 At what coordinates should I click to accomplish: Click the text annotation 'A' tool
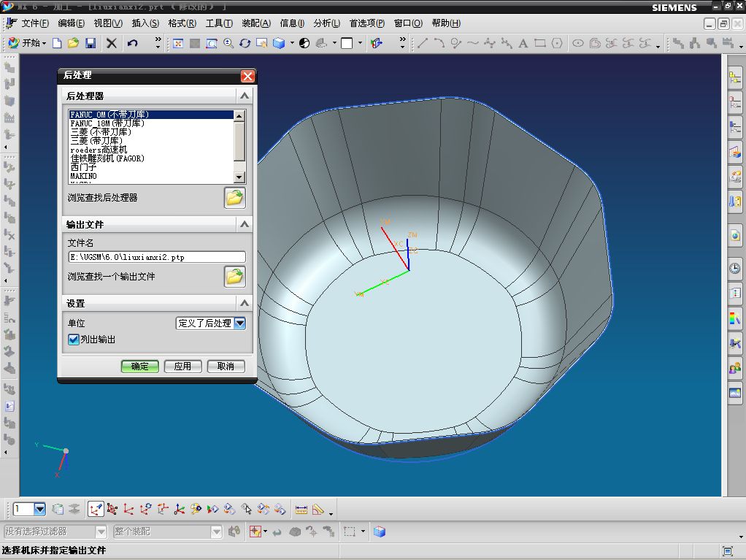coord(523,44)
